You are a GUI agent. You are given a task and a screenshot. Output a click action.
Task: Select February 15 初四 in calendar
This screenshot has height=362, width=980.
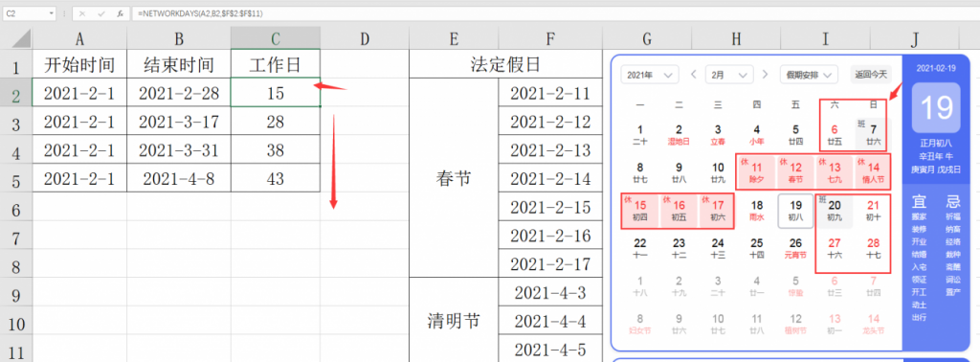click(640, 211)
